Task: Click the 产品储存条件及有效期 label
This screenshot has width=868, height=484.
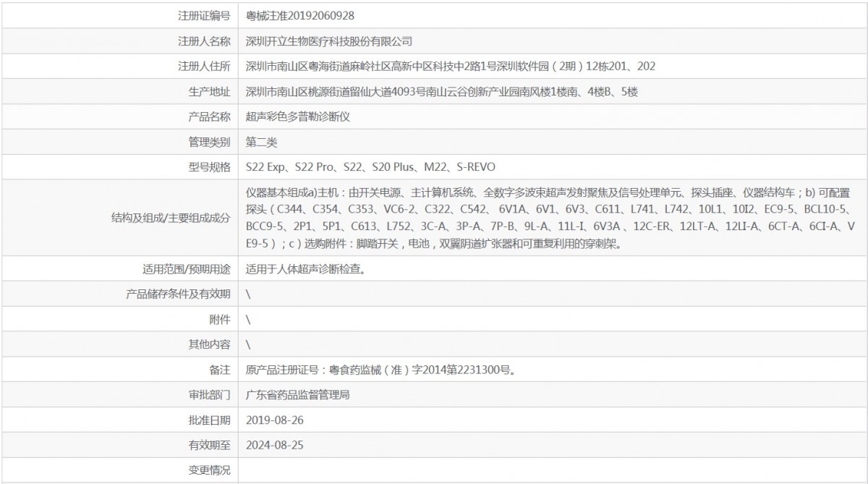Action: 179,294
